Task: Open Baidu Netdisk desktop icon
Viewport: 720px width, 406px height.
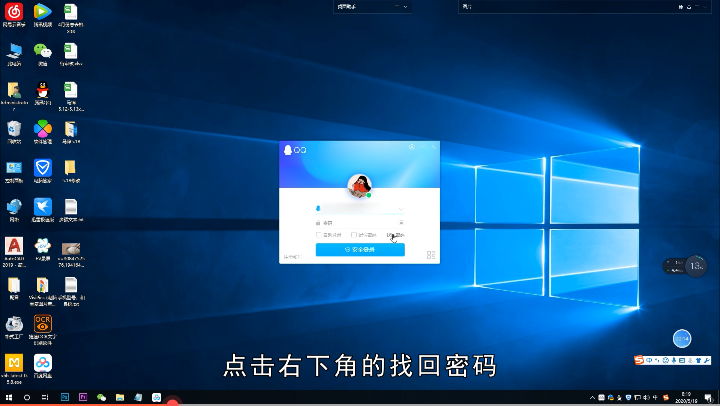Action: click(42, 363)
